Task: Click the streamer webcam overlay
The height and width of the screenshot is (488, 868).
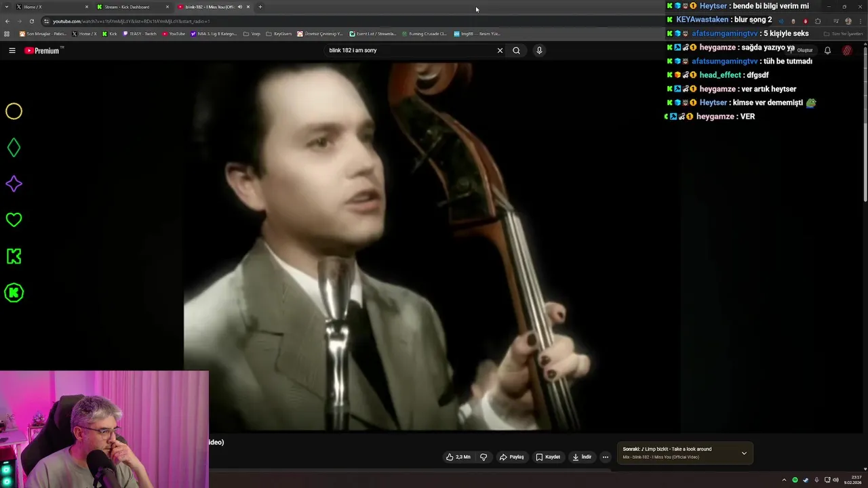Action: tap(104, 429)
